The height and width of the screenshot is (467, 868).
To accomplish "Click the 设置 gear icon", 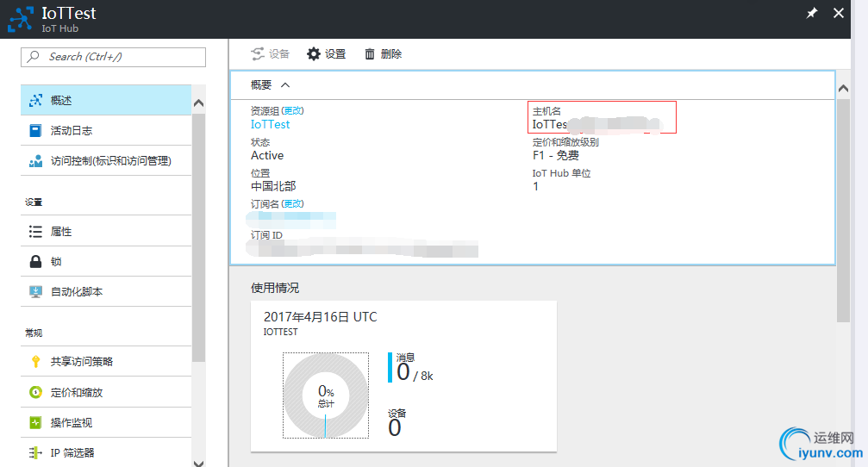I will coord(314,53).
